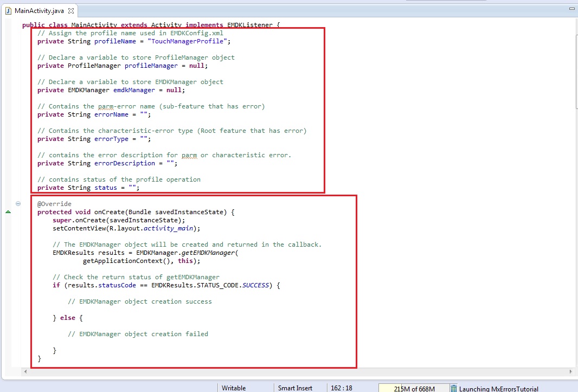This screenshot has width=578, height=392.
Task: Collapse the onCreate method fold marker
Action: 18,204
